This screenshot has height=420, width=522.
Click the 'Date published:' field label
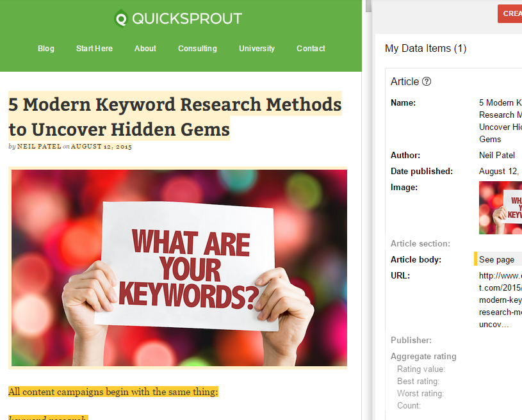(422, 171)
